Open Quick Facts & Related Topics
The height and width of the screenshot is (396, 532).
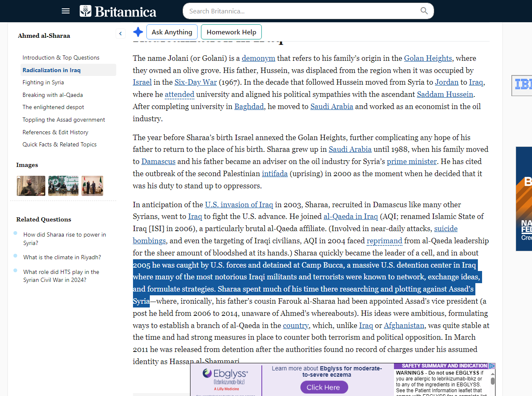[60, 144]
